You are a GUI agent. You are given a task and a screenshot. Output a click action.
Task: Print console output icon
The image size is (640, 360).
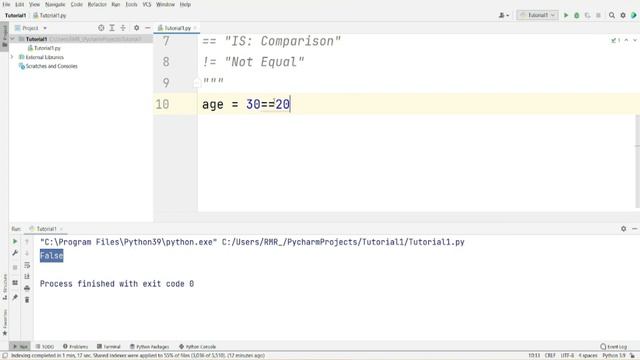tap(27, 288)
